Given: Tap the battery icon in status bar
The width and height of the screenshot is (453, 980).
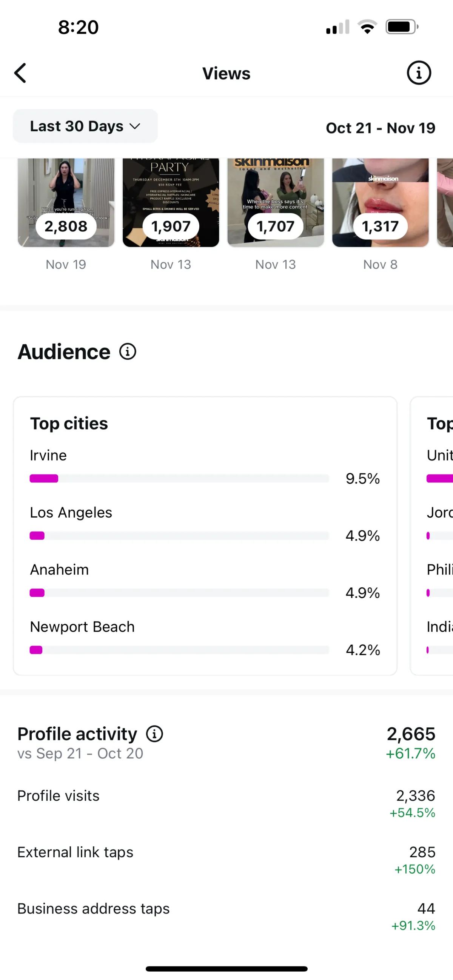Looking at the screenshot, I should [402, 27].
